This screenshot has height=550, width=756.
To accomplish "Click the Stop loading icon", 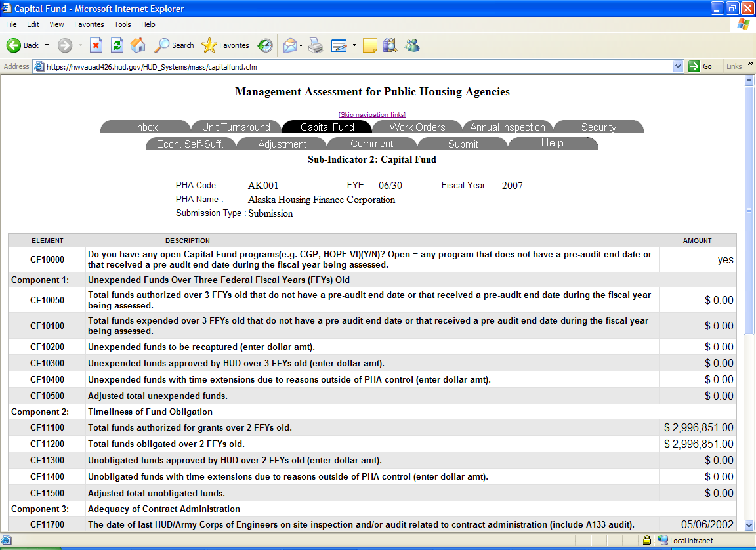I will point(96,45).
